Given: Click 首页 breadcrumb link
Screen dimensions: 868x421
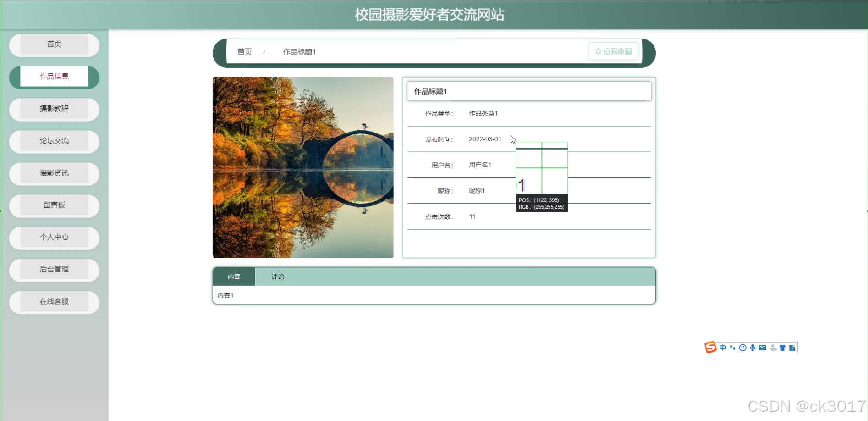Looking at the screenshot, I should (x=244, y=52).
